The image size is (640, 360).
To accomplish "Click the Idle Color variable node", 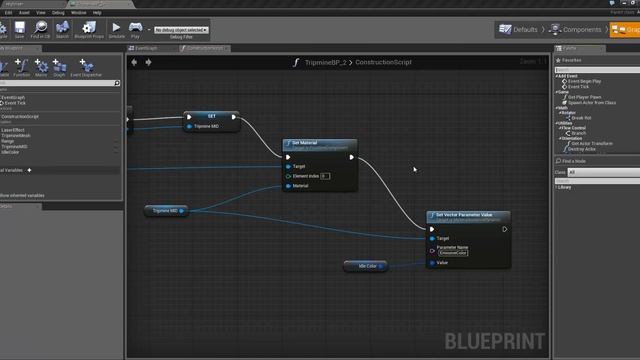I will pos(365,266).
